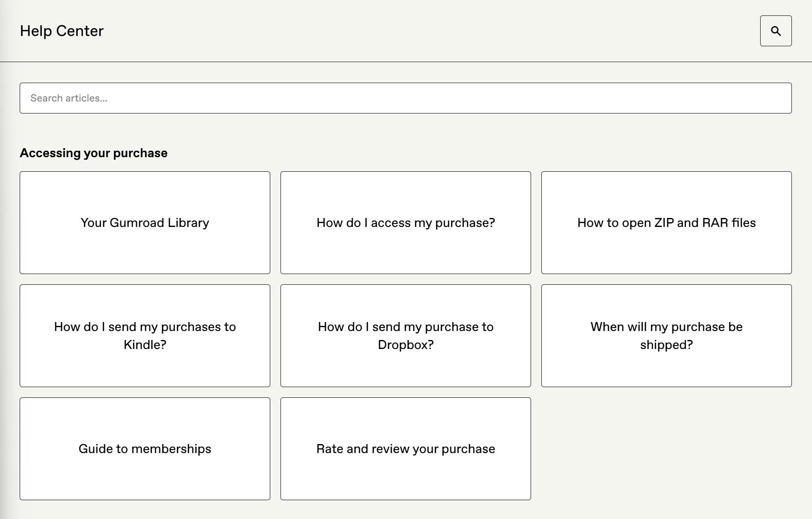
Task: Open Rate and review your purchase card
Action: point(406,449)
